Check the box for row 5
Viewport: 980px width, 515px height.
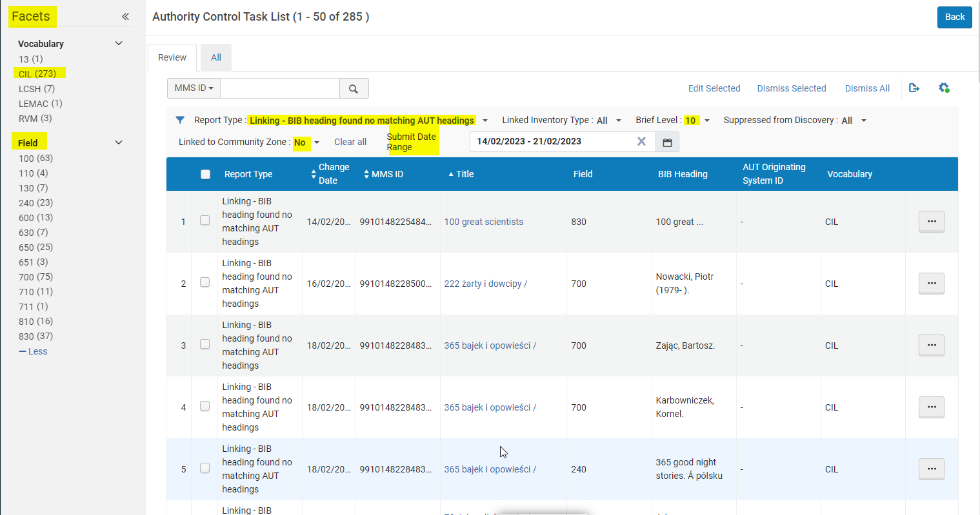[205, 468]
